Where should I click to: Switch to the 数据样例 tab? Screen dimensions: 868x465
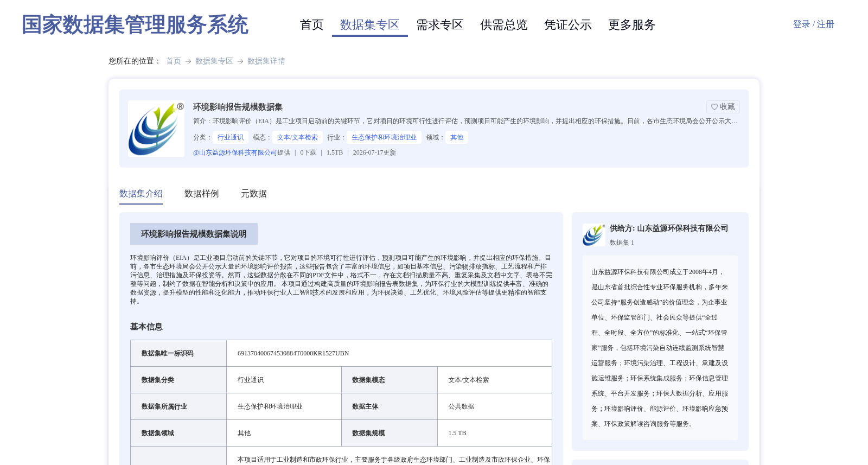pyautogui.click(x=202, y=194)
